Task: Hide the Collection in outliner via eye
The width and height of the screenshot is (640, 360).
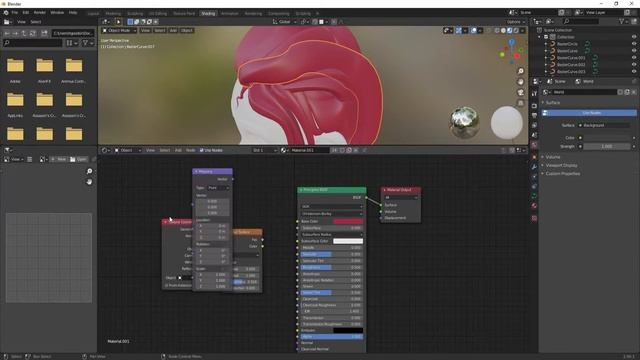Action: tap(634, 37)
